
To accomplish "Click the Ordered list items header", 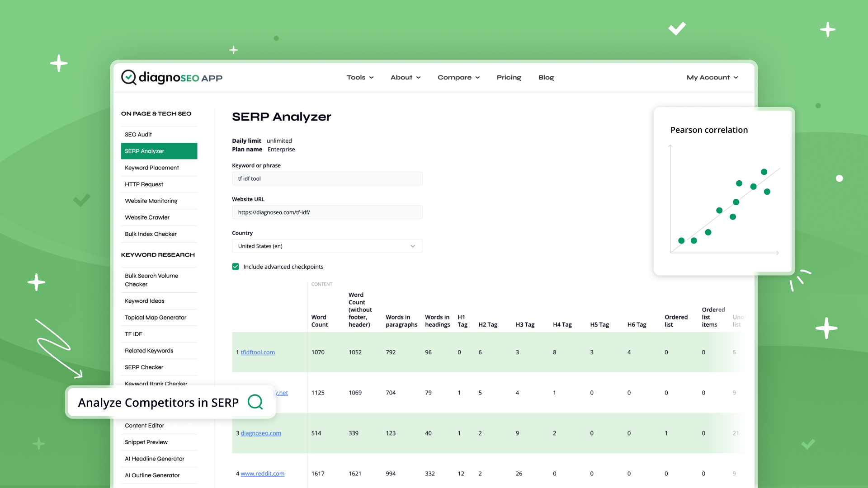I will pyautogui.click(x=713, y=317).
